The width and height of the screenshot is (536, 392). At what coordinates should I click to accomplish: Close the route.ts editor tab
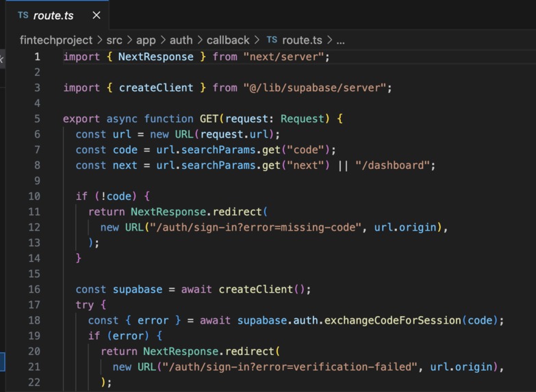[97, 15]
